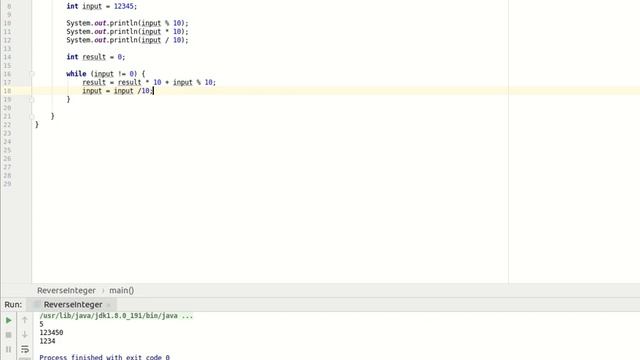640x360 pixels.
Task: Click 'input = input /10;' line
Action: 118,91
